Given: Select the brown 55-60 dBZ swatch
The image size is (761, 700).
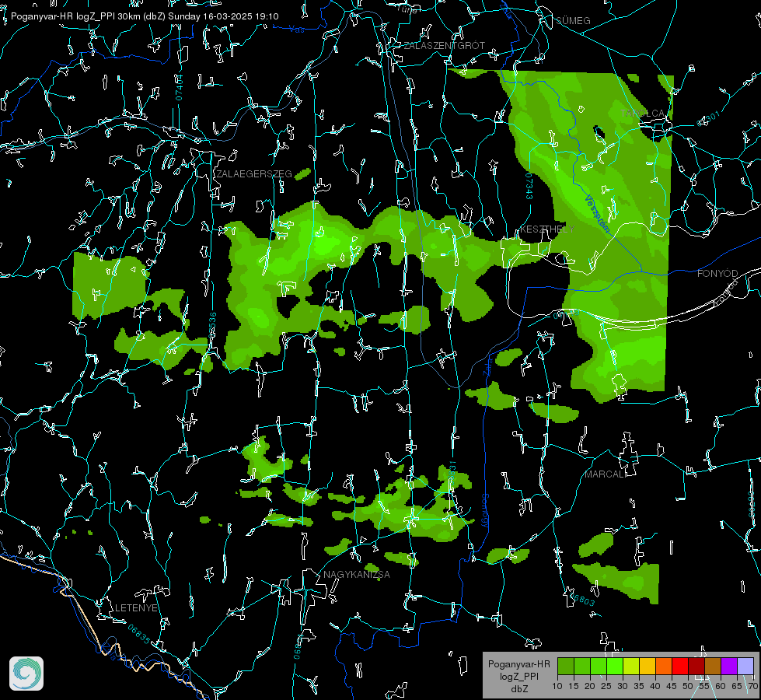Looking at the screenshot, I should click(x=713, y=666).
